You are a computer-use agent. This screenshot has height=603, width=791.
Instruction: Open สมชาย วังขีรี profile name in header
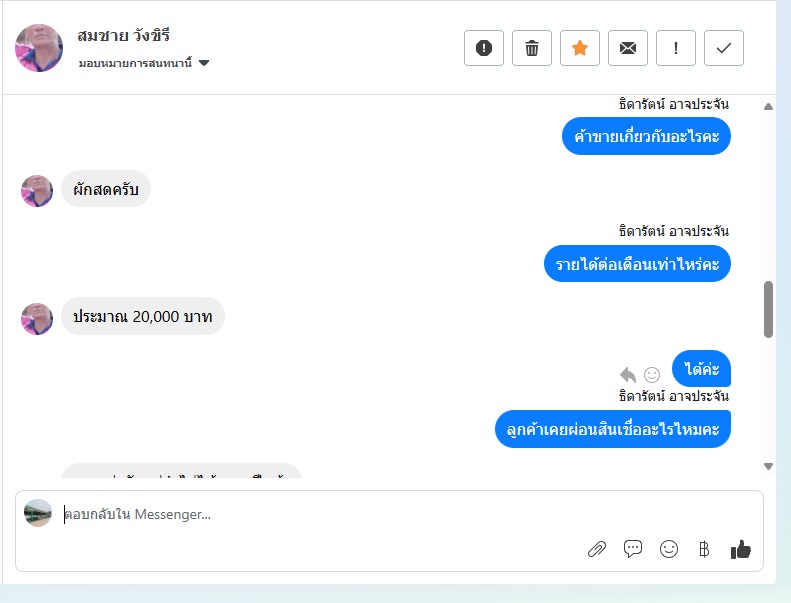click(x=124, y=35)
